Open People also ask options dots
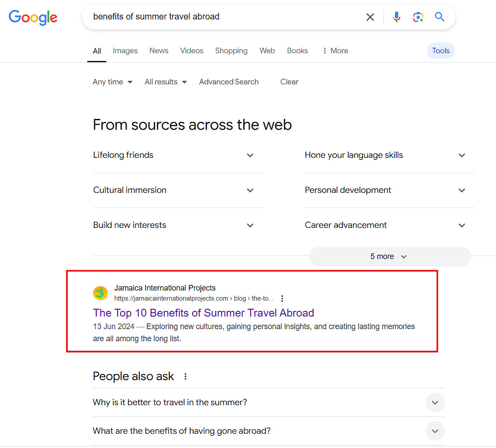 click(185, 376)
